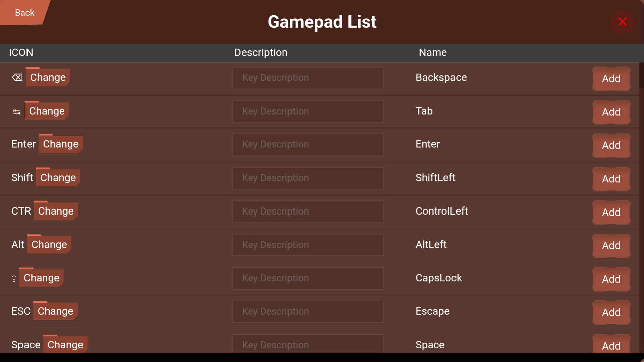Change the Tab key icon

click(46, 111)
